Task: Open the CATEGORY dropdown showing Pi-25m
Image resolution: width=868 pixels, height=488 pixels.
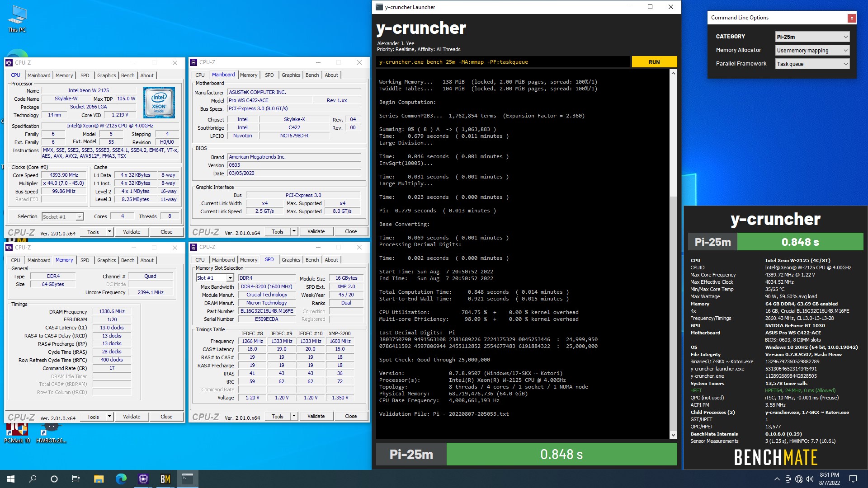Action: pos(812,37)
